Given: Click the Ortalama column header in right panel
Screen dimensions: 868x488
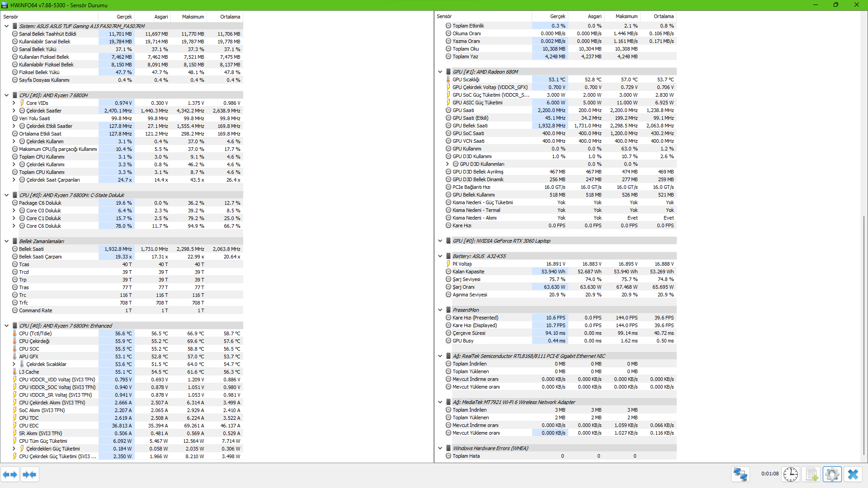Looking at the screenshot, I should click(x=663, y=16).
